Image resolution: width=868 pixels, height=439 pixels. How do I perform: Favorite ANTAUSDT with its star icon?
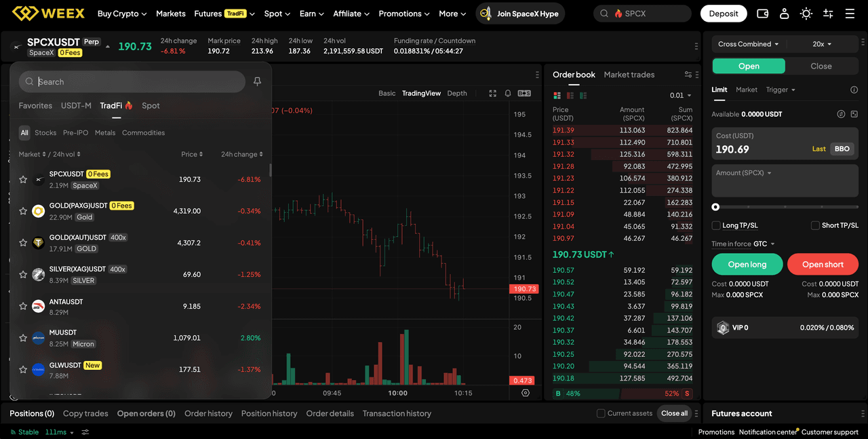[23, 306]
